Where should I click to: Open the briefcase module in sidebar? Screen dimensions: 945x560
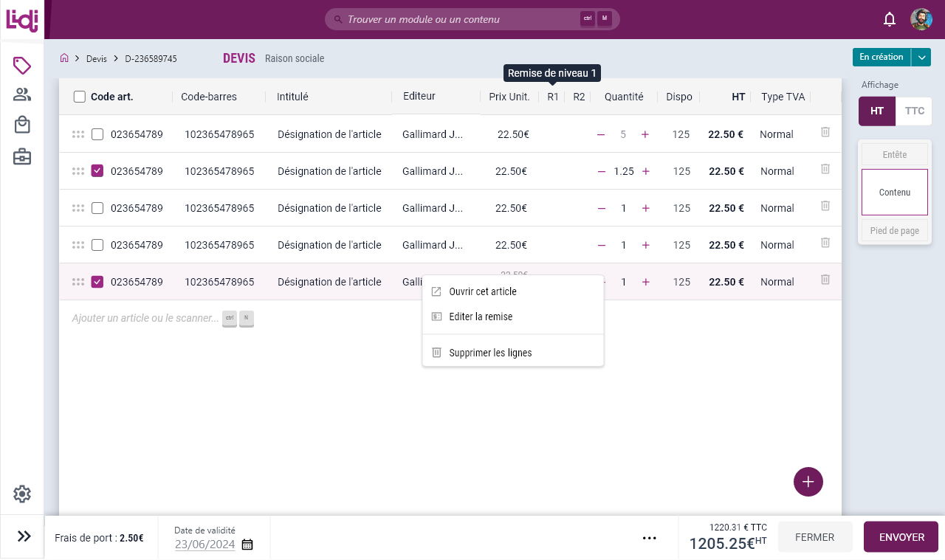[22, 156]
